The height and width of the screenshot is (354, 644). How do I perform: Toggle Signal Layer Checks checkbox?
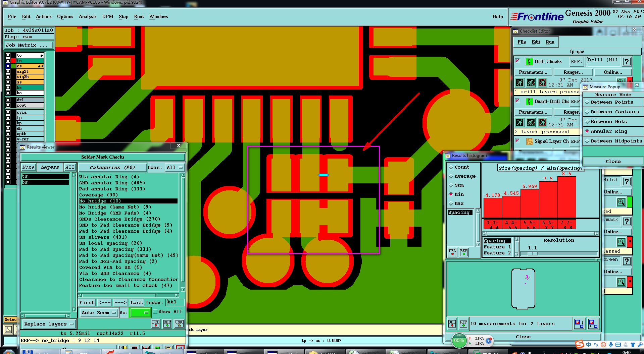coord(517,140)
